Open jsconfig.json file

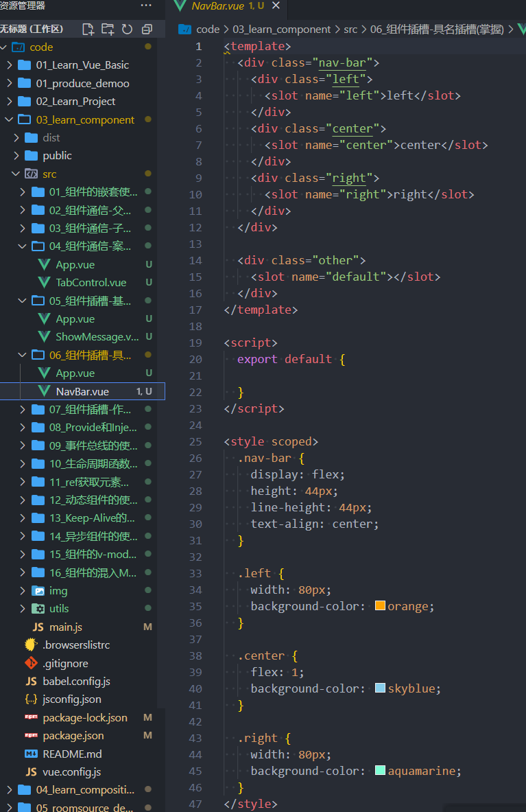coord(72,699)
